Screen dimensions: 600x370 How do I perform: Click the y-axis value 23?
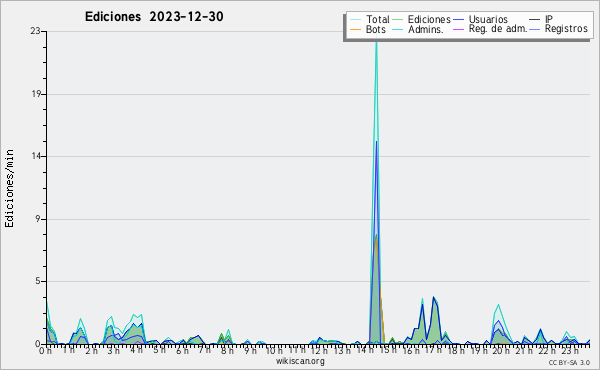pos(36,31)
